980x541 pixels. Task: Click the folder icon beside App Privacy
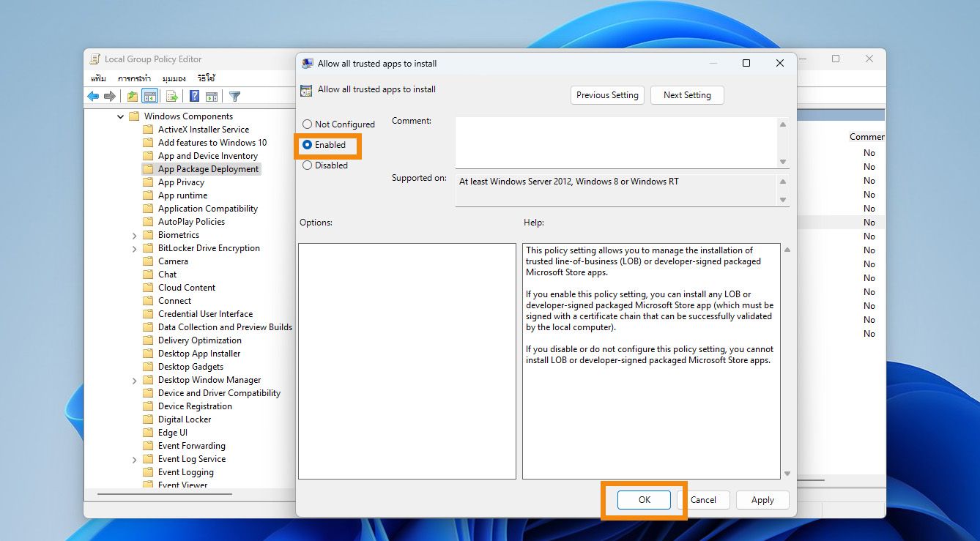click(148, 182)
